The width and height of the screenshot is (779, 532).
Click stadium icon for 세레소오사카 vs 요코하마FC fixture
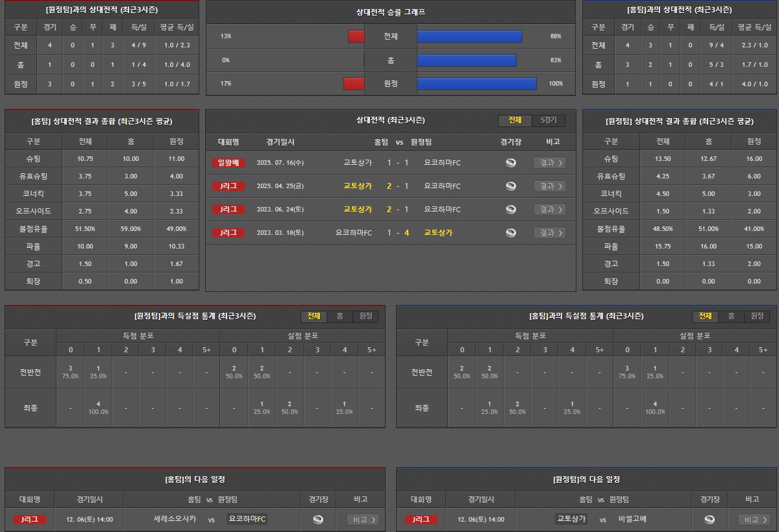(318, 519)
